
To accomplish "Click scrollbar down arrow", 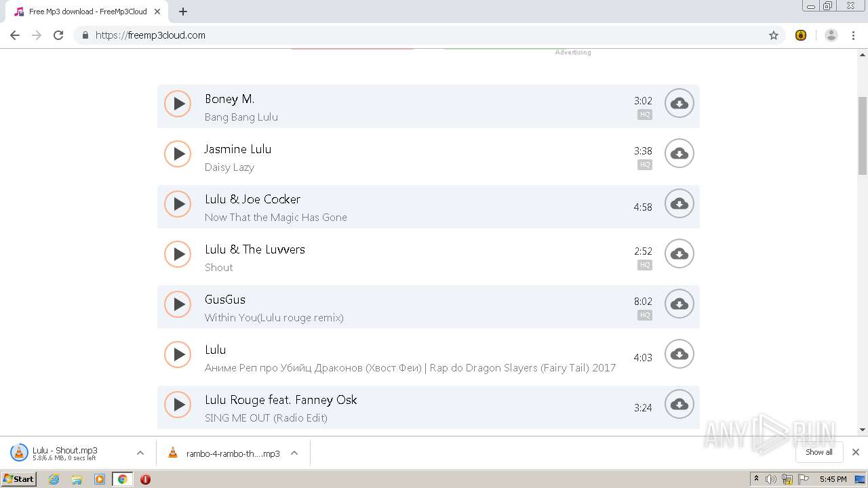I will point(863,430).
